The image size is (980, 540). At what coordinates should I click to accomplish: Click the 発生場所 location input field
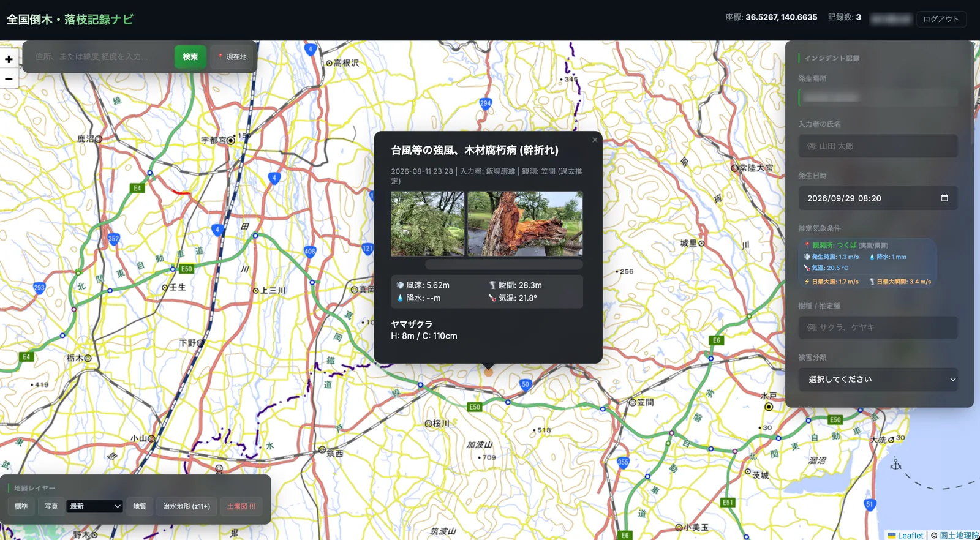click(x=878, y=97)
